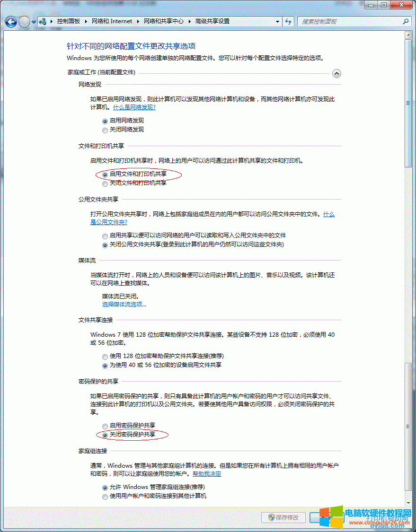Select 使用 128 位加密 recommended option
Viewport: 416px width, 532px height.
coord(105,357)
